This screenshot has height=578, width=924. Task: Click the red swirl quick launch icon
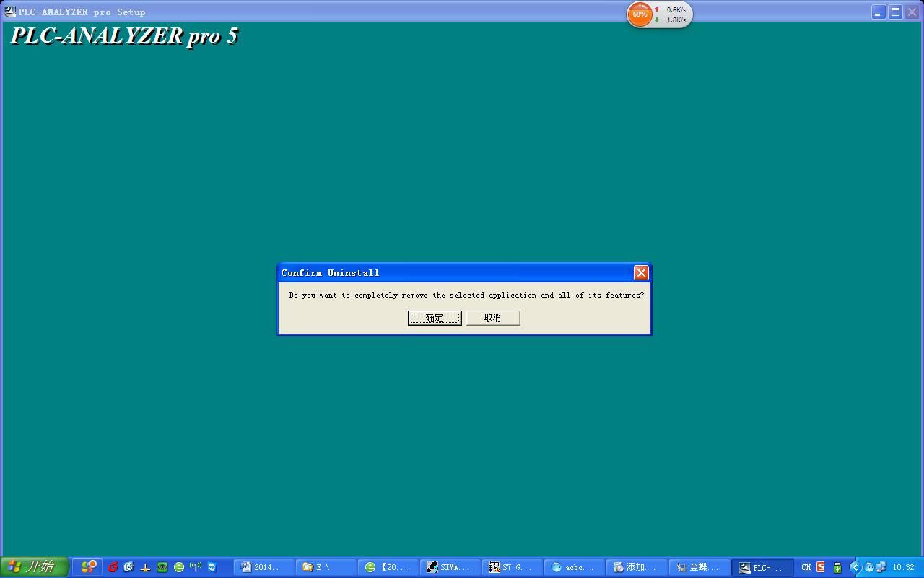tap(113, 567)
